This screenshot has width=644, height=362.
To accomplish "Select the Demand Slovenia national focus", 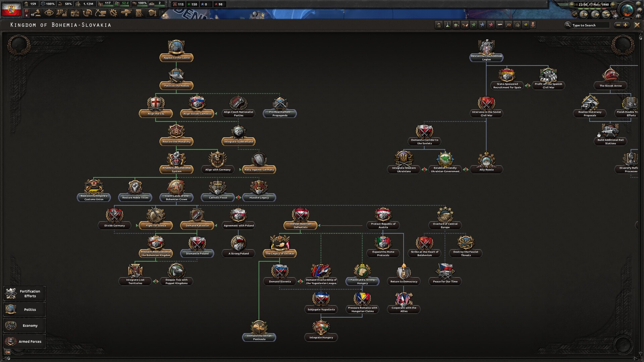I will click(279, 274).
